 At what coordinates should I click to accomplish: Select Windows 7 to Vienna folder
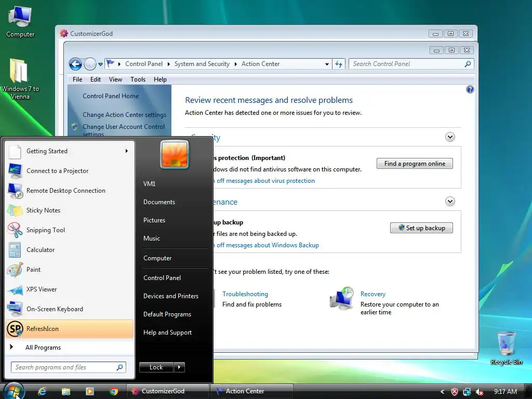coord(20,79)
